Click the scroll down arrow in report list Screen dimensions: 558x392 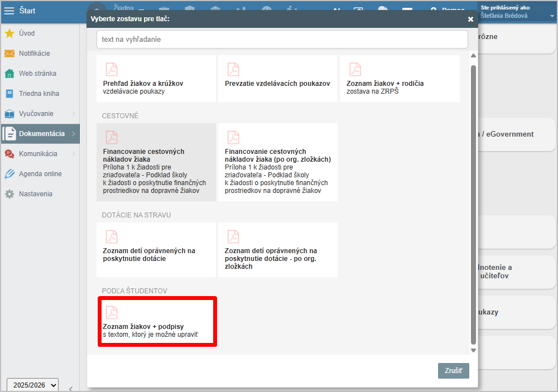pyautogui.click(x=473, y=350)
